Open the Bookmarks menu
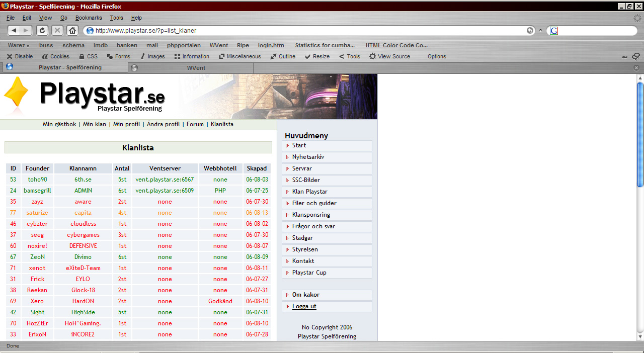The width and height of the screenshot is (644, 353). click(89, 18)
